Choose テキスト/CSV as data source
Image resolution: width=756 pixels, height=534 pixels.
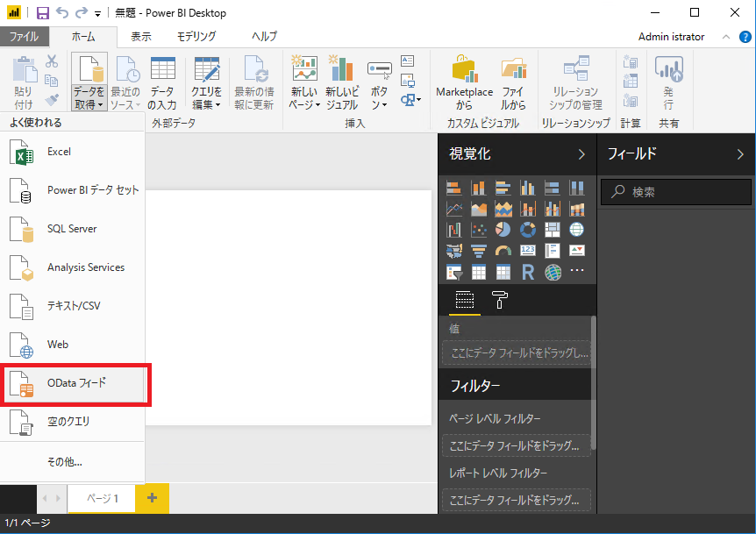point(72,306)
